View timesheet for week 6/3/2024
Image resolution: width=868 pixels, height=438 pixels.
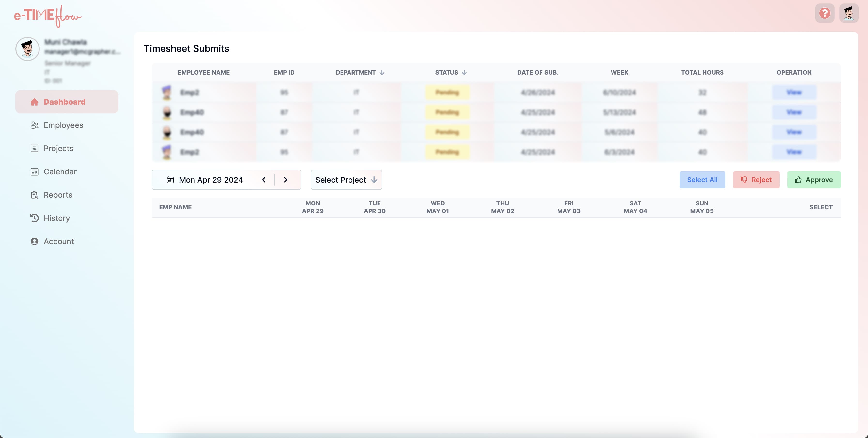point(794,152)
